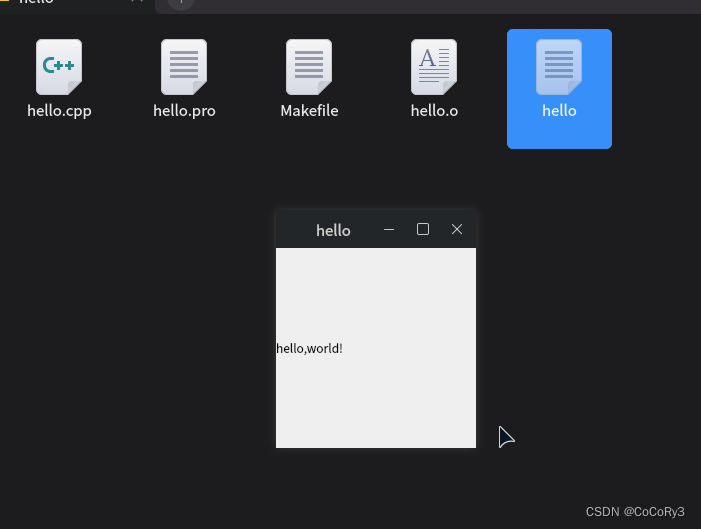Viewport: 701px width, 529px height.
Task: Select the hello.pro file icon
Action: pos(184,67)
